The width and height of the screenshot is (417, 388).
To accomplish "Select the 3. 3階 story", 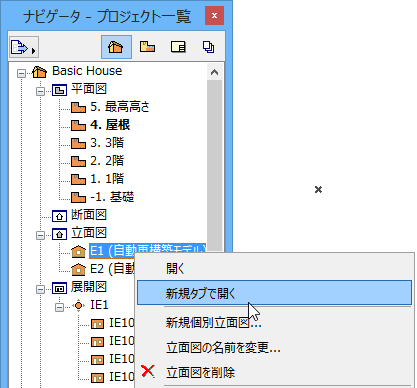I will pyautogui.click(x=107, y=143).
